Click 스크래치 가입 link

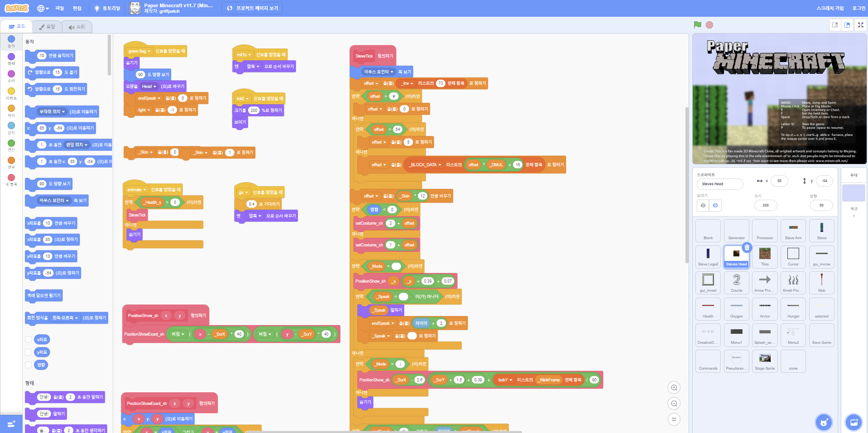(830, 8)
